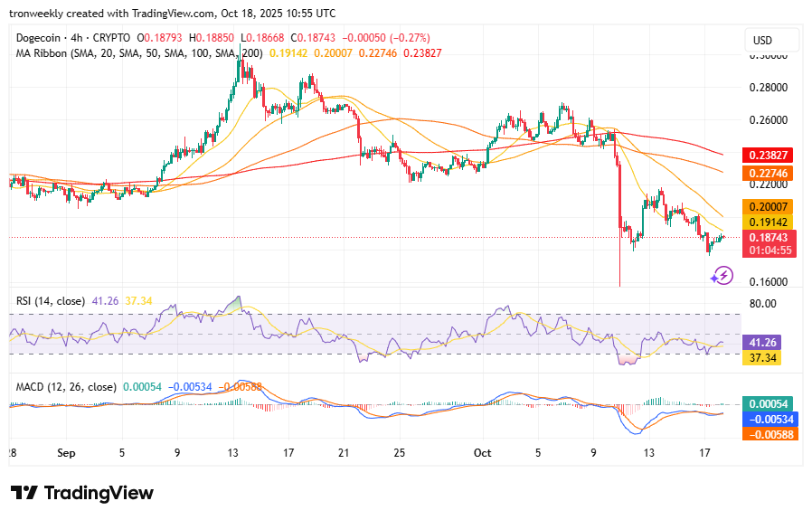Click the purple lightning flash icon
The width and height of the screenshot is (812, 520).
click(721, 277)
